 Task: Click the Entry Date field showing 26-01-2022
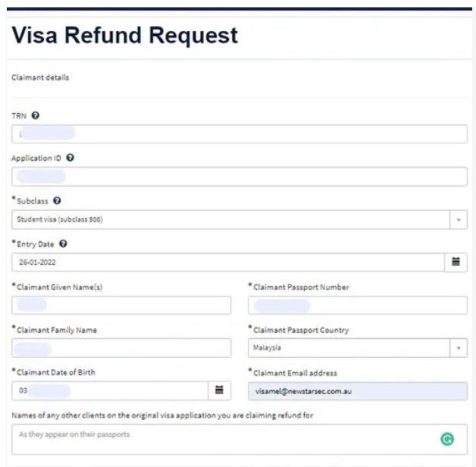pyautogui.click(x=227, y=262)
